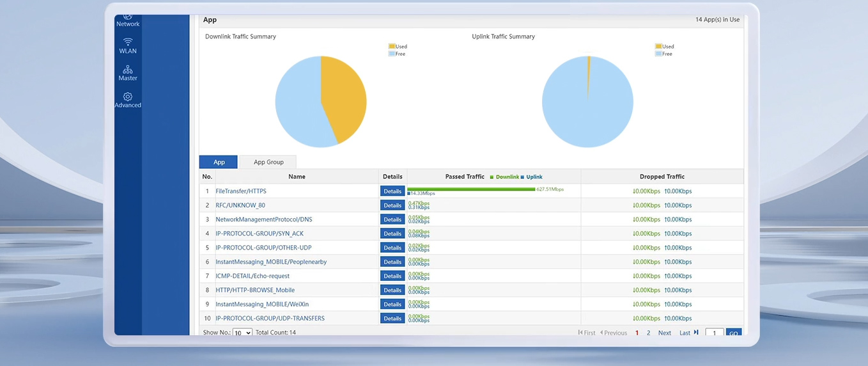Image resolution: width=868 pixels, height=366 pixels.
Task: Open Details for InstantMessaging_MOBILE/WeiXin
Action: tap(392, 304)
